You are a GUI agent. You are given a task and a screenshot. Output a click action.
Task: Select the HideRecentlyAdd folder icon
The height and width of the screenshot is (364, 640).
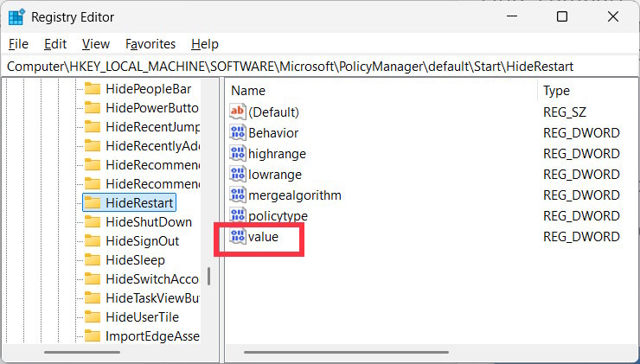coord(93,145)
